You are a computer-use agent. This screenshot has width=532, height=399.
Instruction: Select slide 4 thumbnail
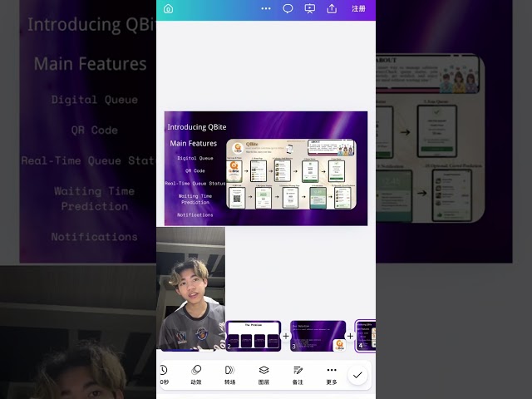[366, 336]
